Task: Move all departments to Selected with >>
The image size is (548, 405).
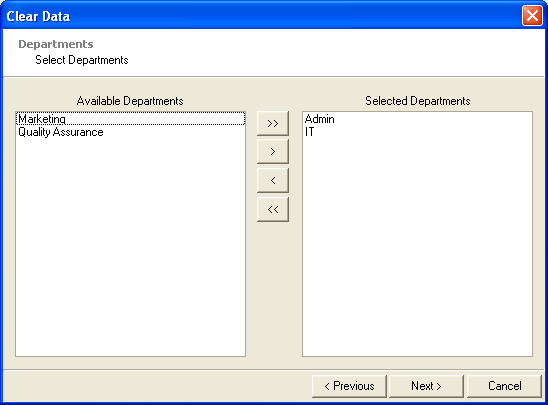Action: [x=273, y=123]
